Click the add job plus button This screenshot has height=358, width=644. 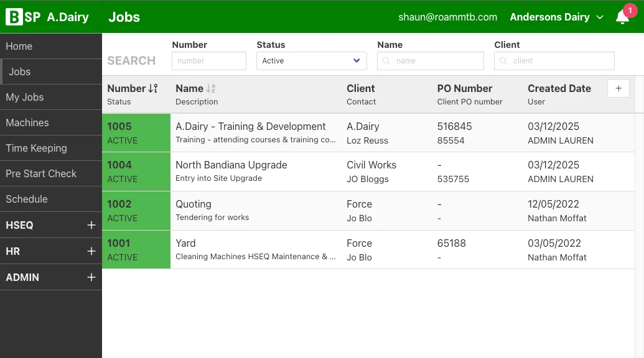click(618, 89)
